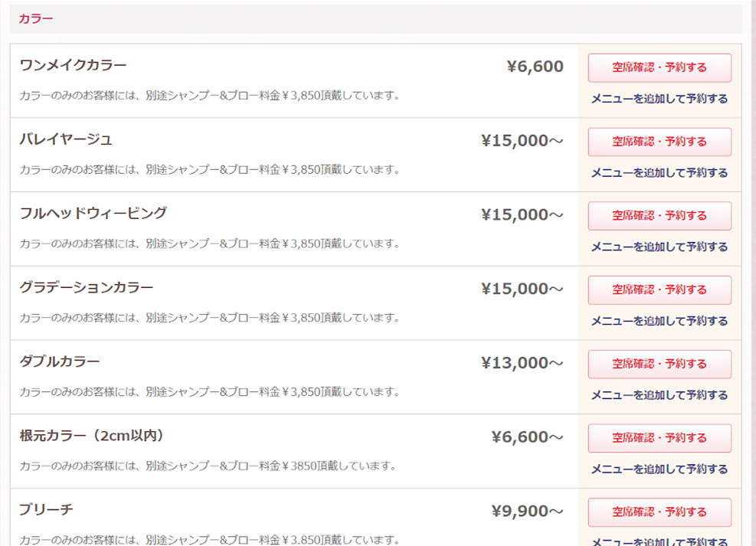The height and width of the screenshot is (546, 756).
Task: Reserve 根元カラー(2cm以内) with the booking button
Action: click(659, 438)
